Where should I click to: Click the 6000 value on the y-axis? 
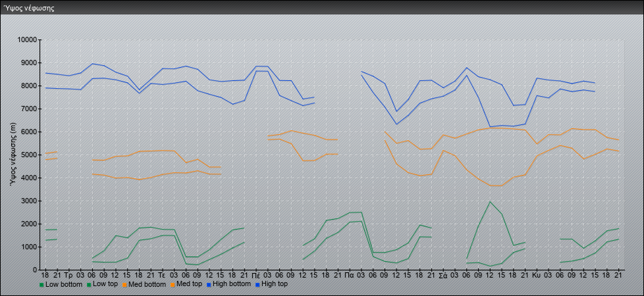pos(29,132)
